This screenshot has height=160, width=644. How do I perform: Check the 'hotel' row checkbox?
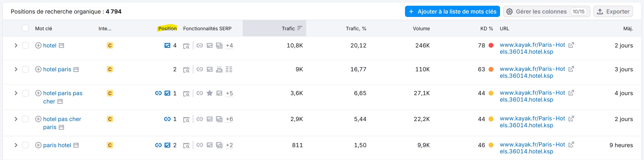coord(25,45)
